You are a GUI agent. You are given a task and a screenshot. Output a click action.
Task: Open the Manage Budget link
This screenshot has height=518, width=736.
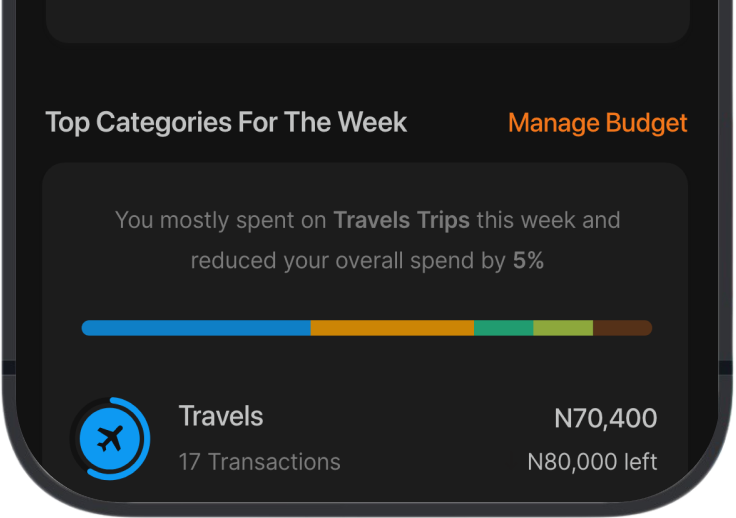tap(597, 123)
